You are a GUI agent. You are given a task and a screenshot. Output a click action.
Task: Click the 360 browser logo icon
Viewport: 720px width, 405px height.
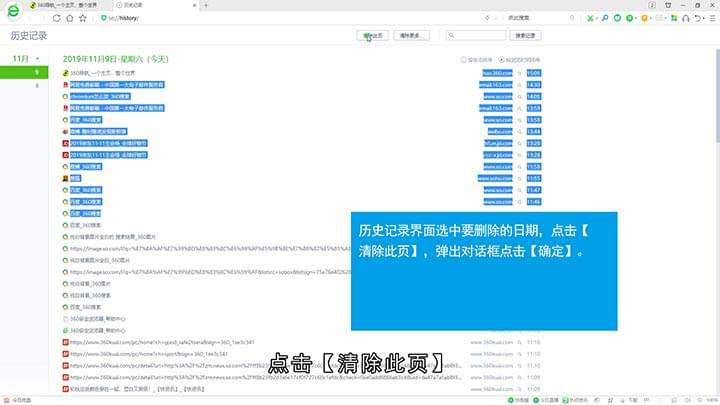click(13, 11)
